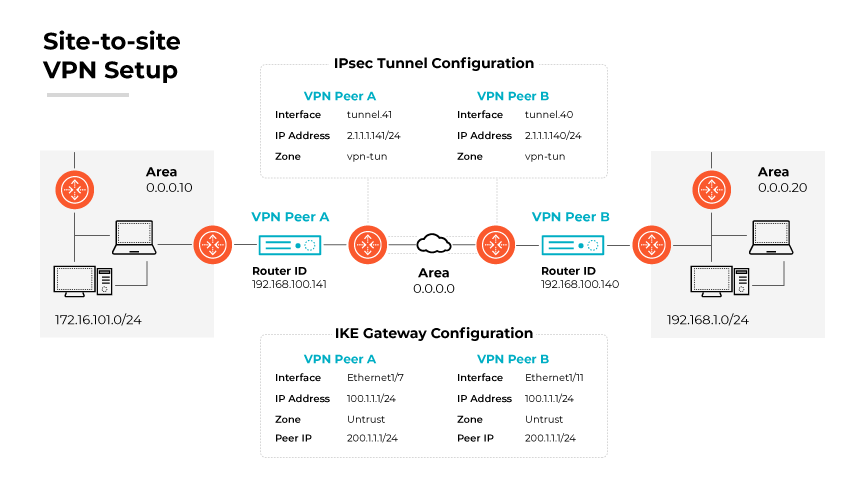Select the router immediately left of the cloud
Image resolution: width=868 pixels, height=488 pixels.
pyautogui.click(x=364, y=243)
